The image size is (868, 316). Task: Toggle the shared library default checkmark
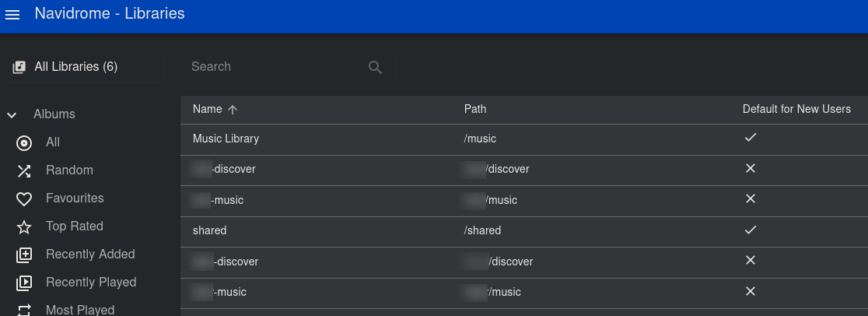[x=750, y=230]
